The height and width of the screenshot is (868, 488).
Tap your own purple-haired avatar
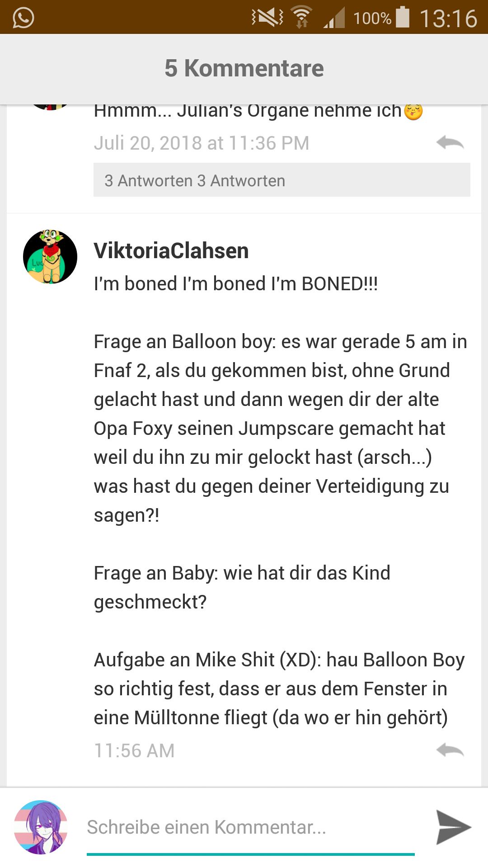(41, 827)
